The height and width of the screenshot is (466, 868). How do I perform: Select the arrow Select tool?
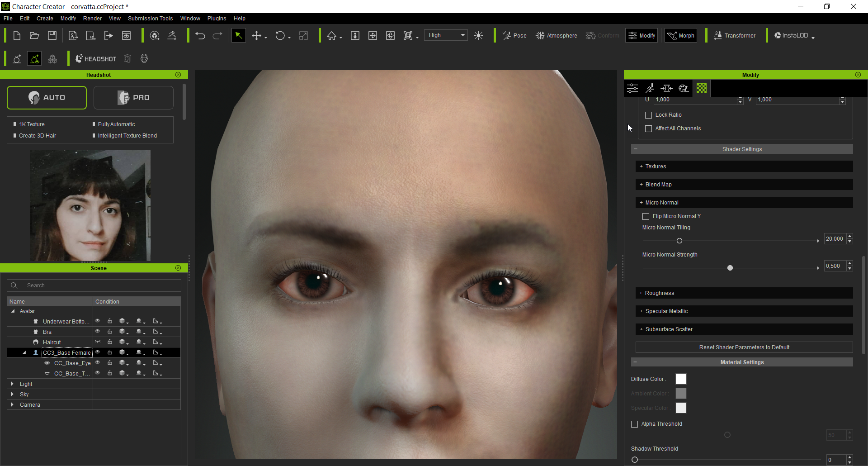tap(238, 36)
